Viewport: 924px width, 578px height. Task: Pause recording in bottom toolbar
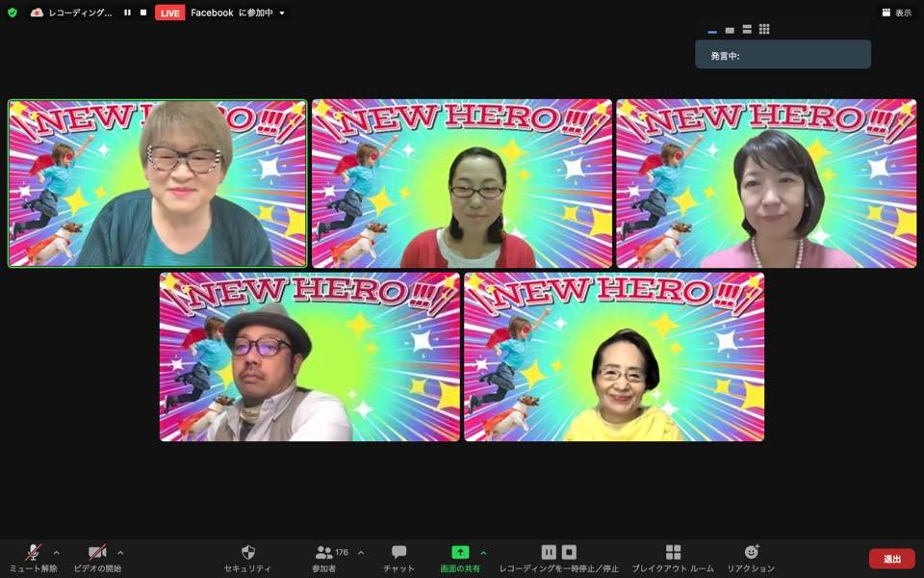pos(549,552)
